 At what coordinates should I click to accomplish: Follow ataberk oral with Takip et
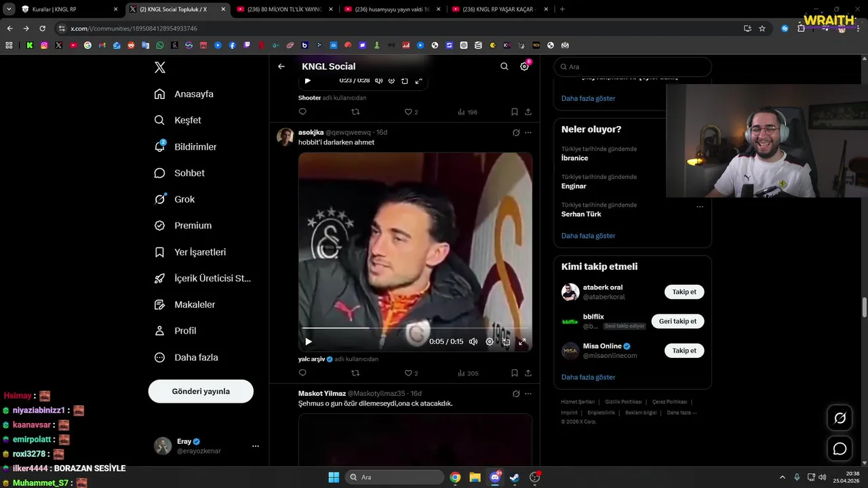click(x=684, y=292)
